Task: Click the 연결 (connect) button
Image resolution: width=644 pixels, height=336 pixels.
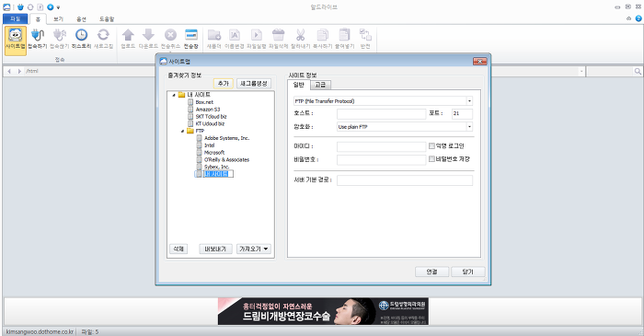Action: pos(431,272)
